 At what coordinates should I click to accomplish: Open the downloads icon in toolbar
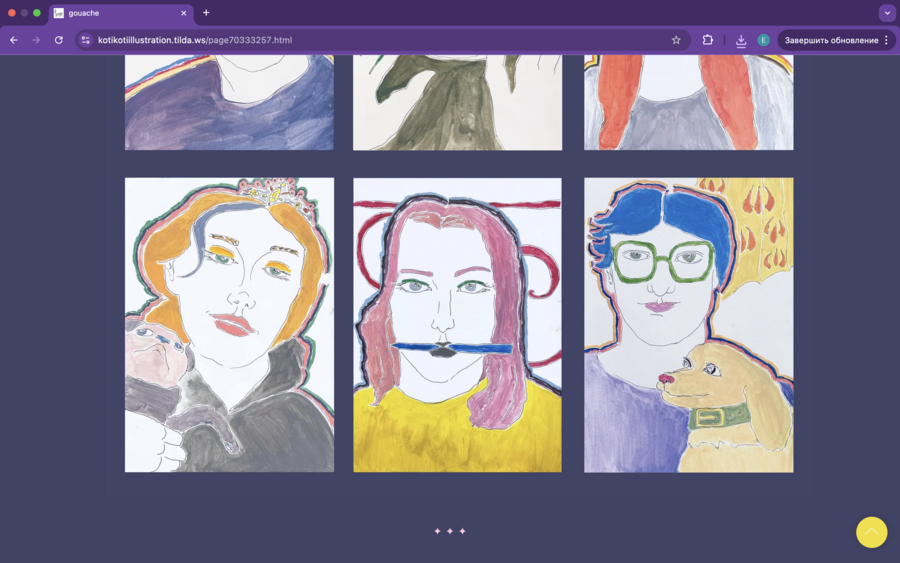point(741,40)
